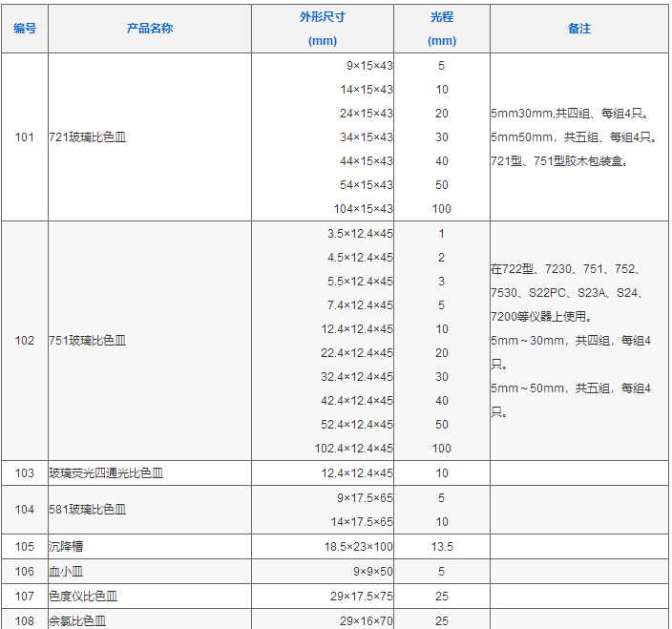Click the 18.5×23×100 dimension cell
Screen dimensions: 672x629
(358, 547)
